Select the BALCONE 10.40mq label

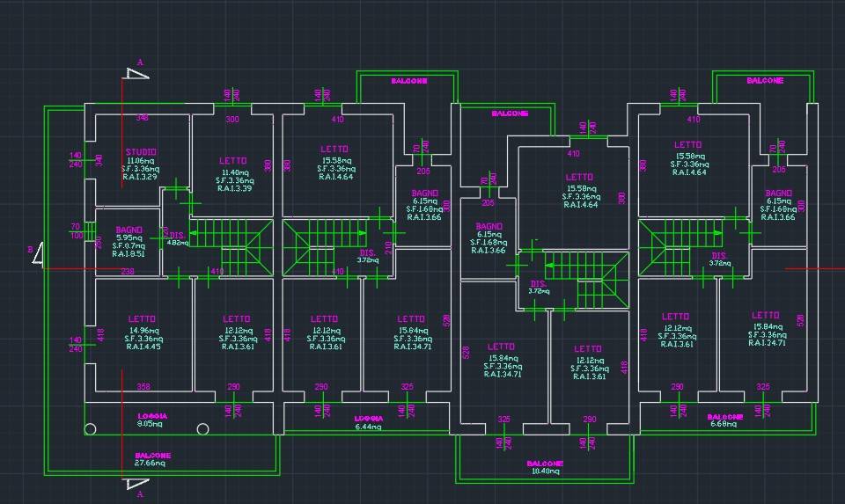click(x=545, y=467)
